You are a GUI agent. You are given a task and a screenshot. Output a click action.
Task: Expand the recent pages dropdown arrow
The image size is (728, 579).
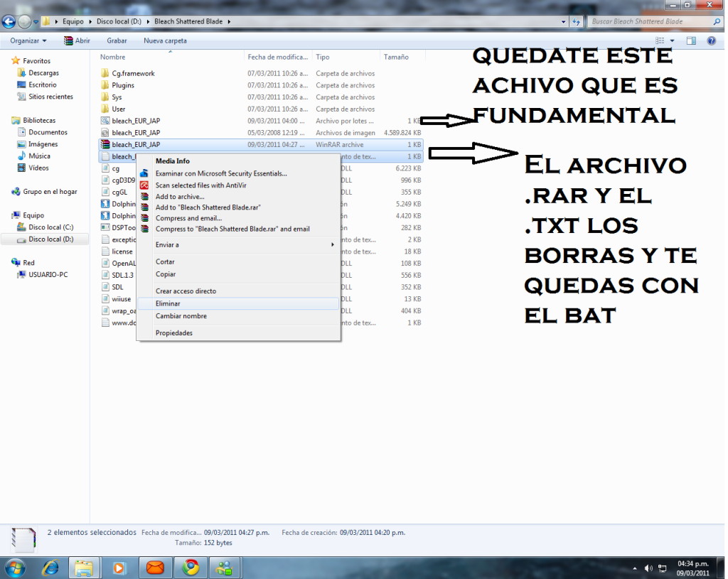36,21
